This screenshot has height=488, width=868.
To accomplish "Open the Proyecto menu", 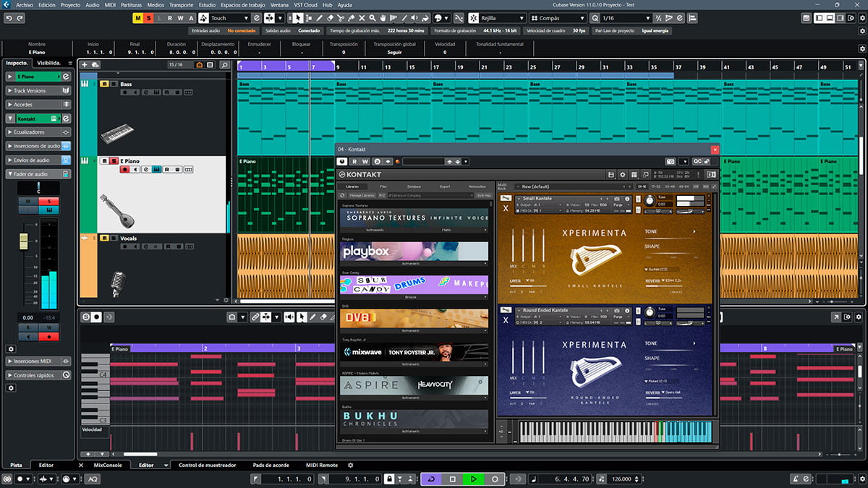I will coord(70,4).
